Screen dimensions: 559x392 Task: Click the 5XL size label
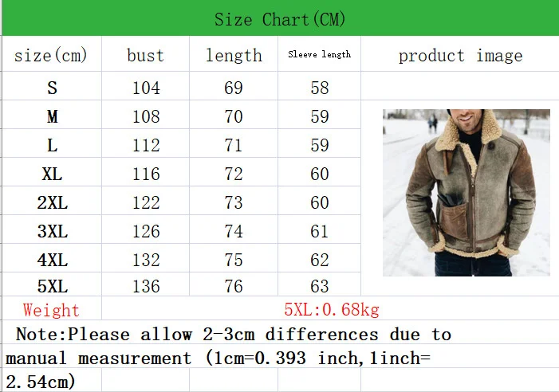pyautogui.click(x=52, y=284)
